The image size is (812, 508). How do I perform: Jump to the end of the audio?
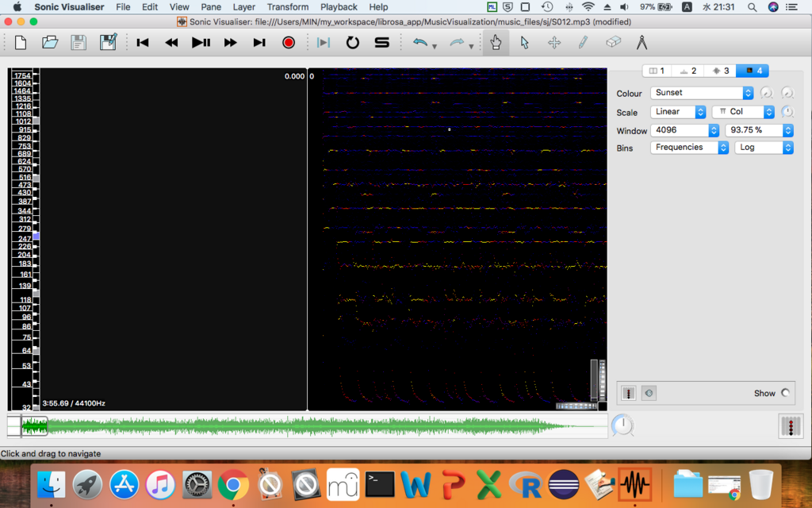pos(259,43)
